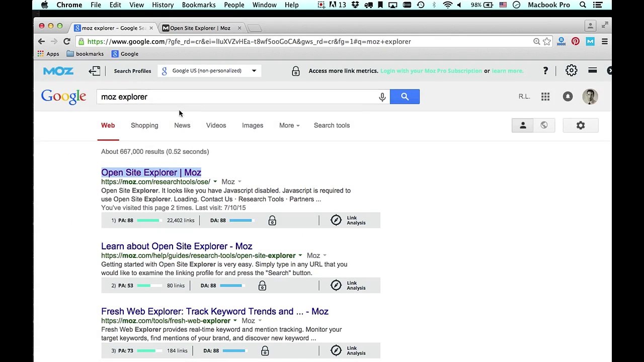Viewport: 644px width, 362px height.
Task: Open the Chrome hamburger menu
Action: (x=605, y=42)
